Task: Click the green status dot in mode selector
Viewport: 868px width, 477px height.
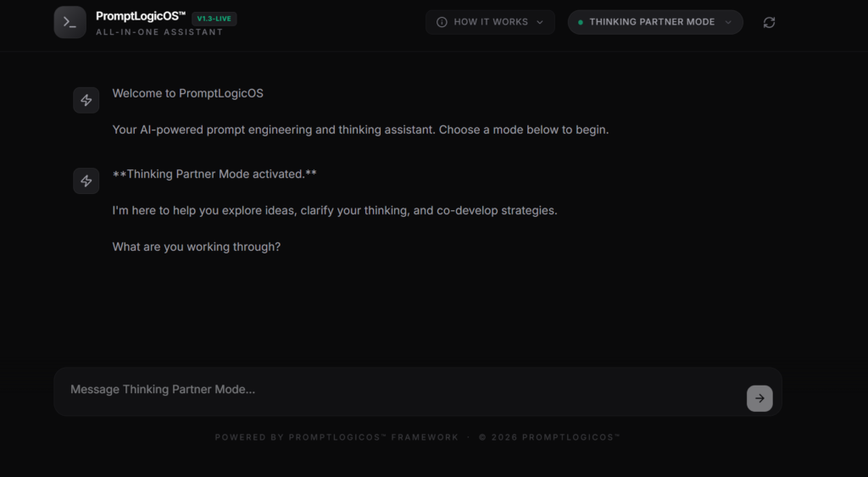Action: [580, 22]
